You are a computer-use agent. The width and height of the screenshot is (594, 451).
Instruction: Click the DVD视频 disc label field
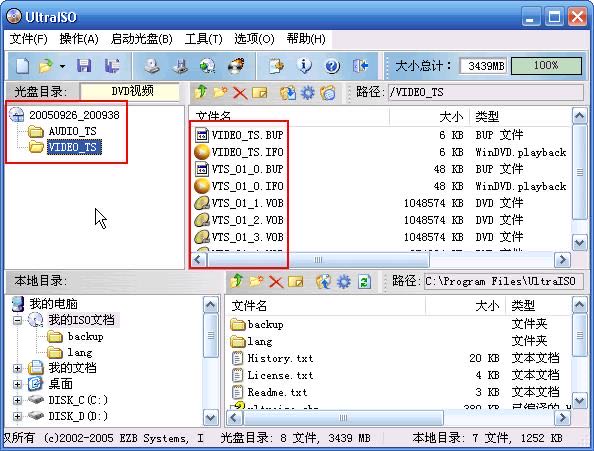click(x=129, y=92)
